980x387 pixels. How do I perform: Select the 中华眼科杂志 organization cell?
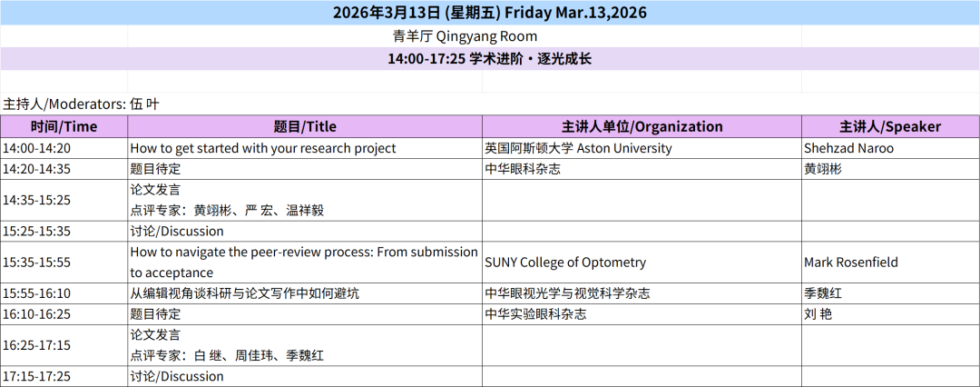click(x=524, y=168)
